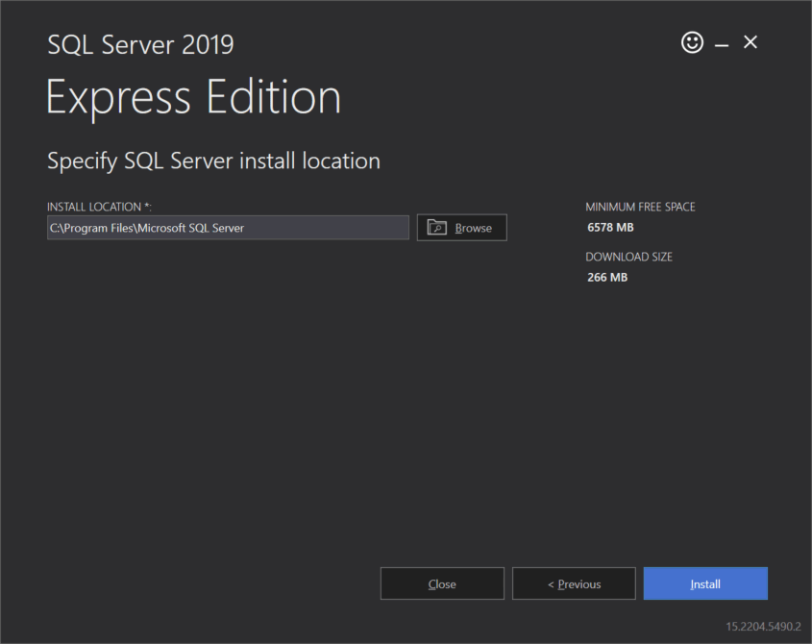Go back with the Previous button

click(x=574, y=583)
